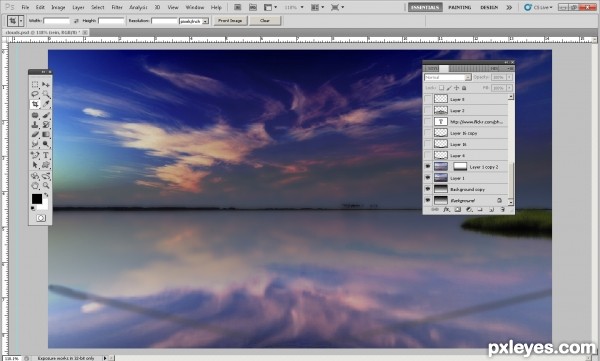This screenshot has height=361, width=600.
Task: Open Arrange Documents dropdown
Action: [x=317, y=7]
